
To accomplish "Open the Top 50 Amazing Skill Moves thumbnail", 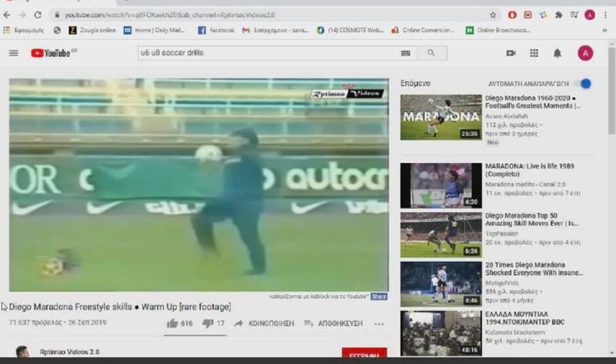I will 441,235.
